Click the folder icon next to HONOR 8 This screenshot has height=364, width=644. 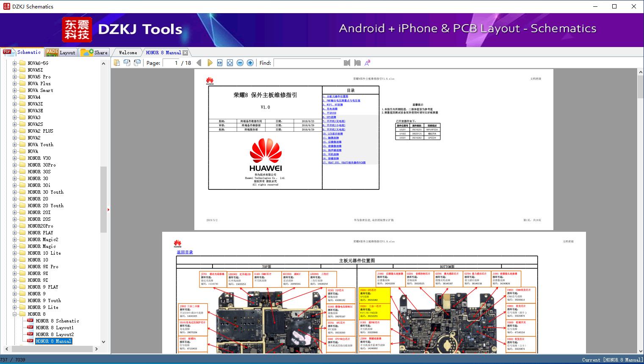(22, 314)
